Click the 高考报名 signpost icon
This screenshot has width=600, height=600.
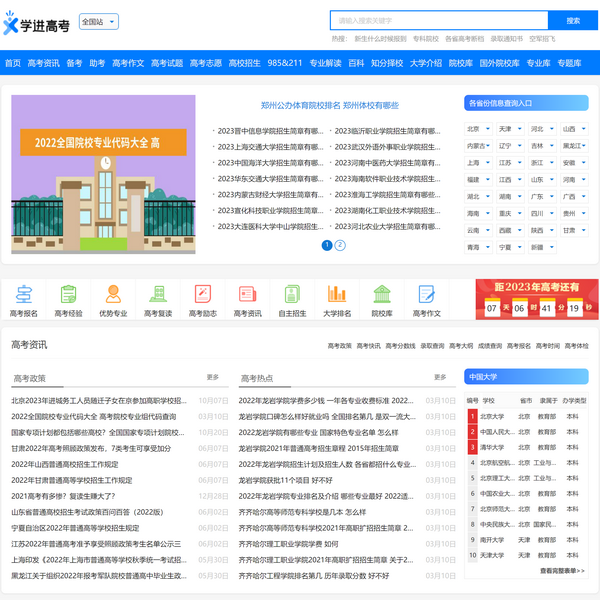click(x=23, y=294)
